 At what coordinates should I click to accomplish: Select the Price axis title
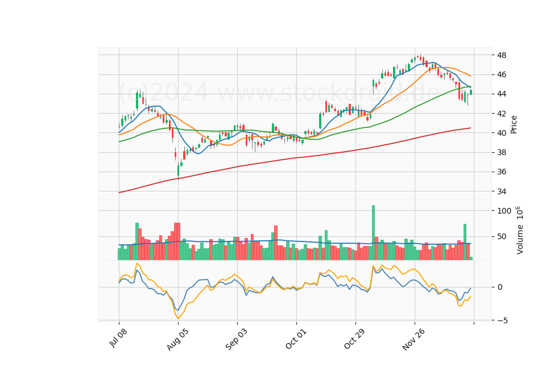coord(514,124)
